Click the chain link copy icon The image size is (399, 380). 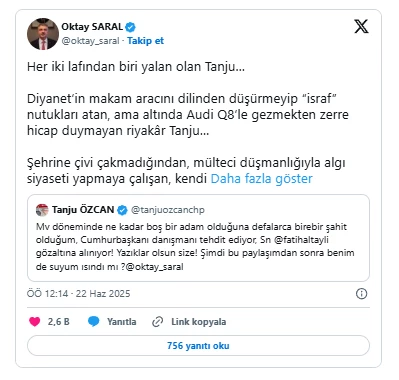pos(157,322)
